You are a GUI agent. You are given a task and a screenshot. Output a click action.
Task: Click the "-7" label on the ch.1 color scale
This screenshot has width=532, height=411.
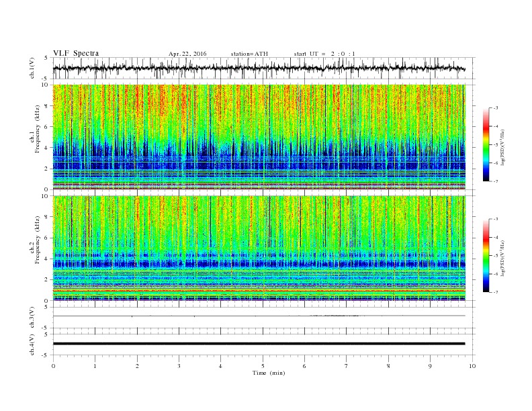pyautogui.click(x=496, y=181)
